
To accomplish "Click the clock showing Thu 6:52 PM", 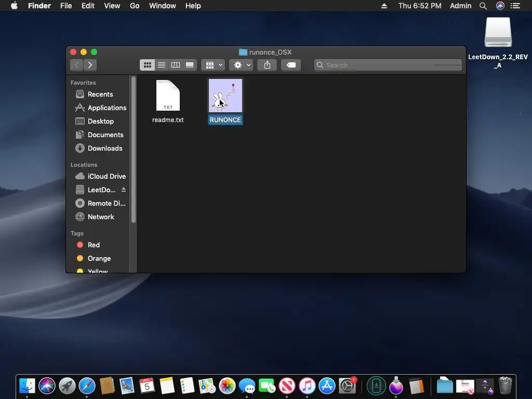I will click(x=420, y=6).
